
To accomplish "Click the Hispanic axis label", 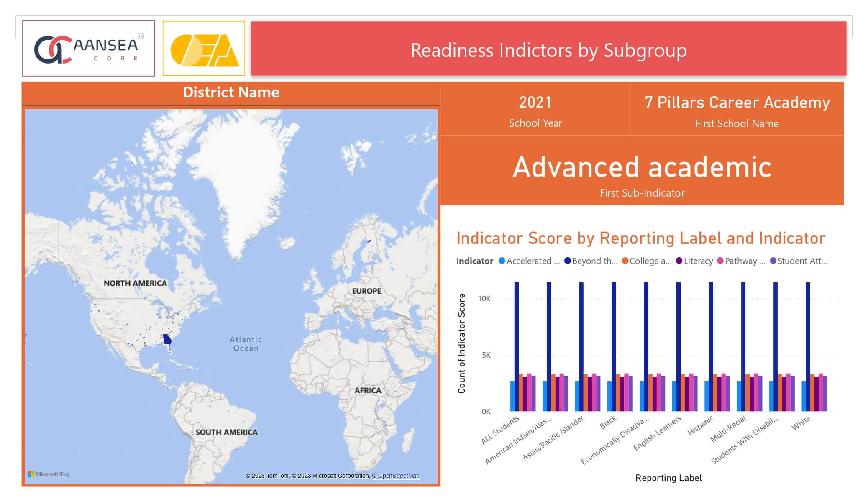I will tap(701, 425).
